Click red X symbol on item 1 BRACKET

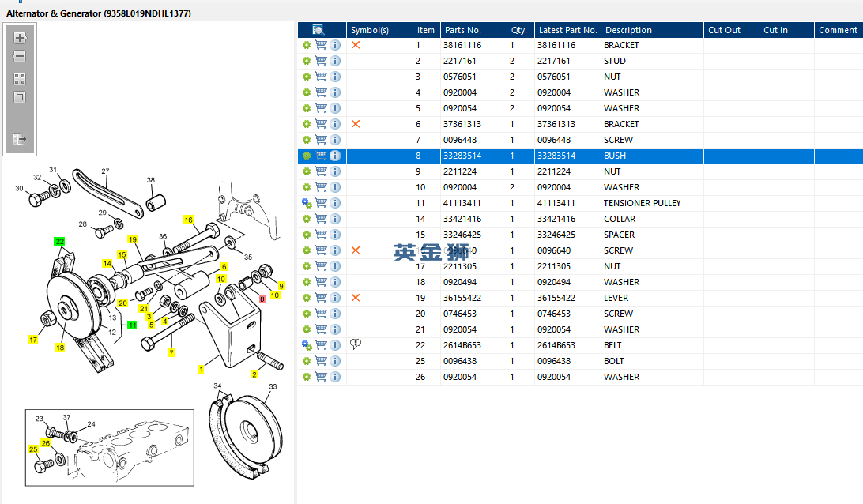point(356,45)
